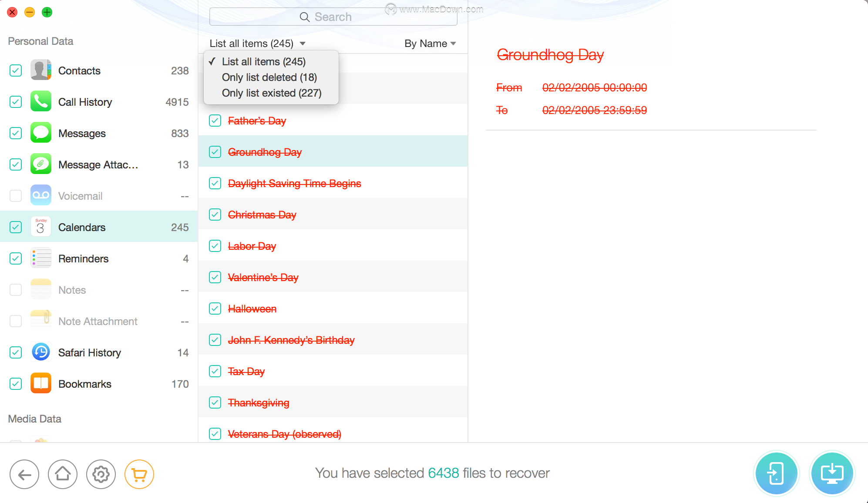Image resolution: width=868 pixels, height=503 pixels.
Task: Toggle the Messages category checkbox
Action: pyautogui.click(x=16, y=133)
